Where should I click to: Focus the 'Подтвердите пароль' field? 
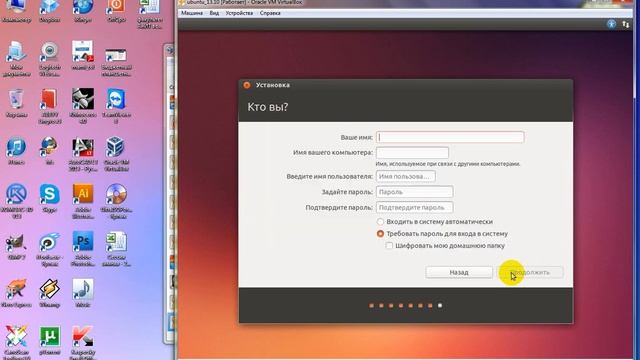(414, 207)
